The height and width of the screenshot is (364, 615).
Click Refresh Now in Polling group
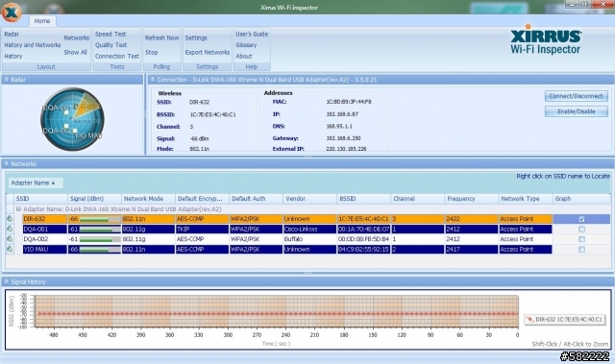(x=161, y=37)
